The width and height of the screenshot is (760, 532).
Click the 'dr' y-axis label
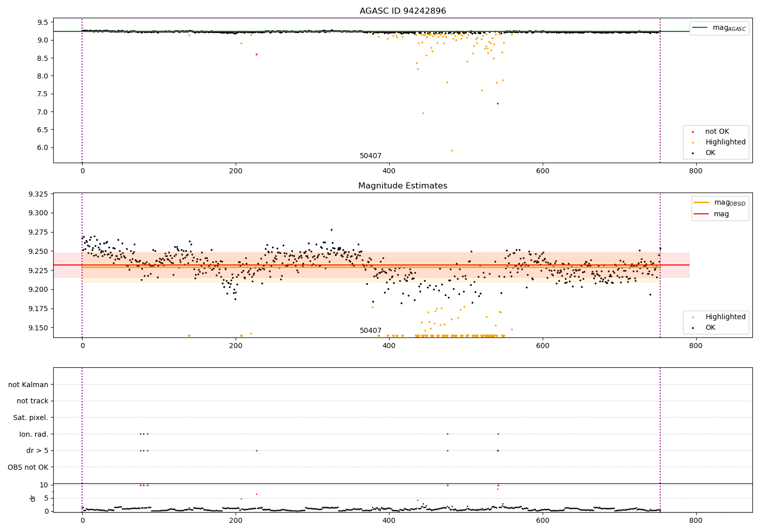(33, 498)
